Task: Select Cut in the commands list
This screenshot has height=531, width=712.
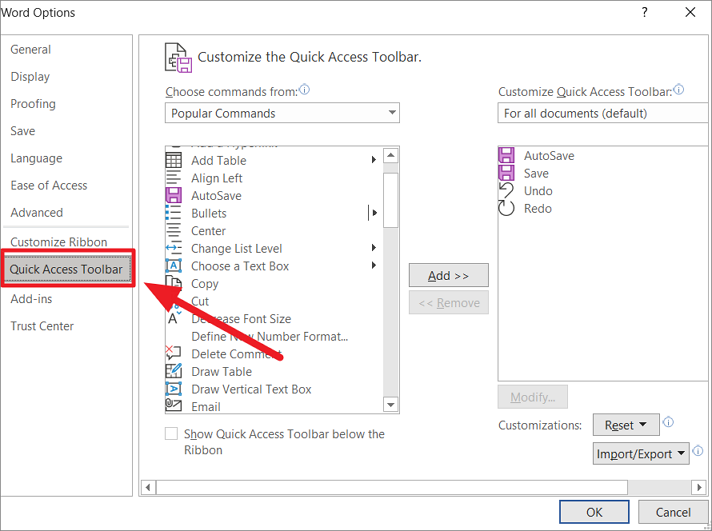Action: [200, 301]
